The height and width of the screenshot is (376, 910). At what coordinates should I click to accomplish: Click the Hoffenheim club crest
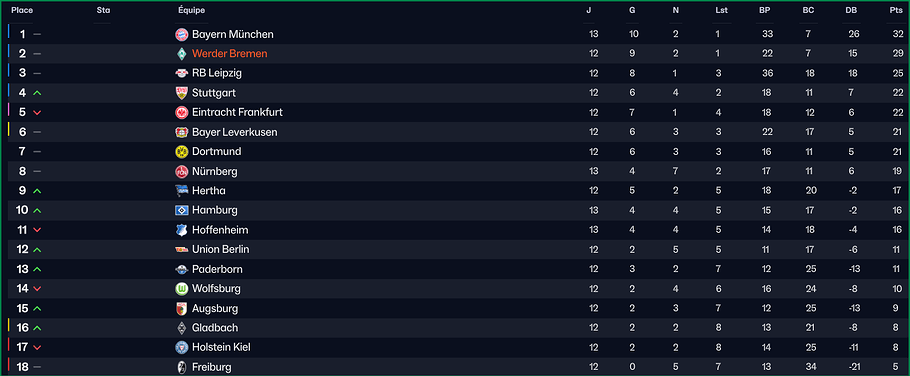point(182,230)
